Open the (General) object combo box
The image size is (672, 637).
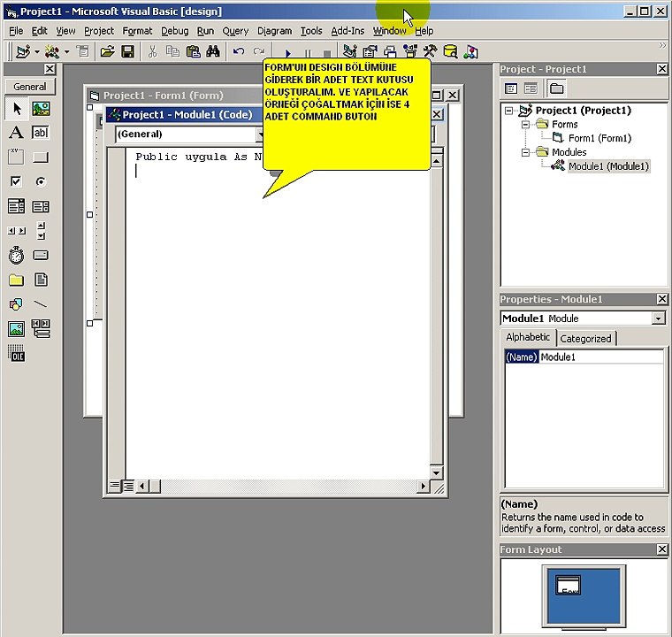pos(190,134)
